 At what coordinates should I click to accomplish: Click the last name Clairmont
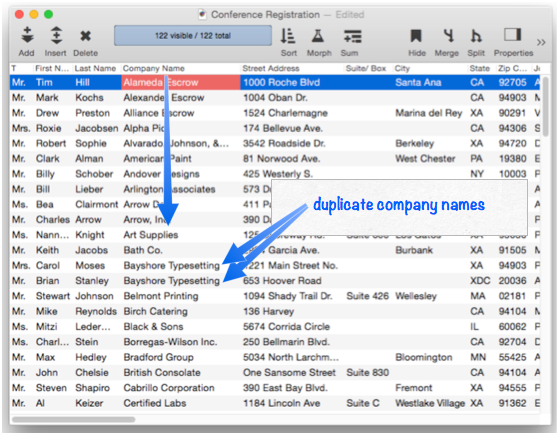[97, 205]
